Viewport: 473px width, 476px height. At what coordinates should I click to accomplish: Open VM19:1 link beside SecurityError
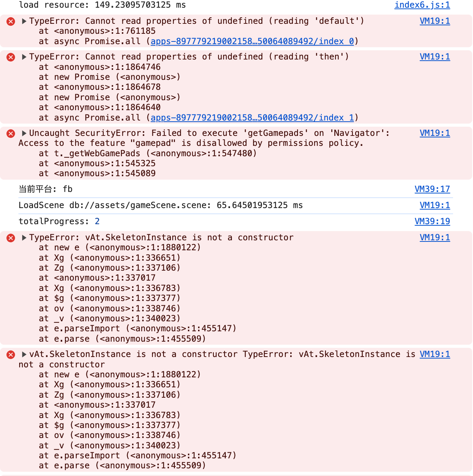coord(435,133)
